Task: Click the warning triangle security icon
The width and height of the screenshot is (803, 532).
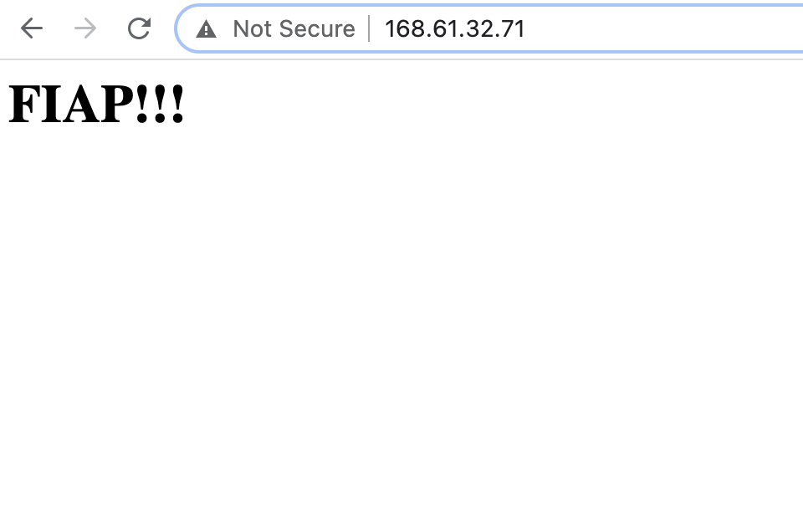Action: [x=206, y=29]
